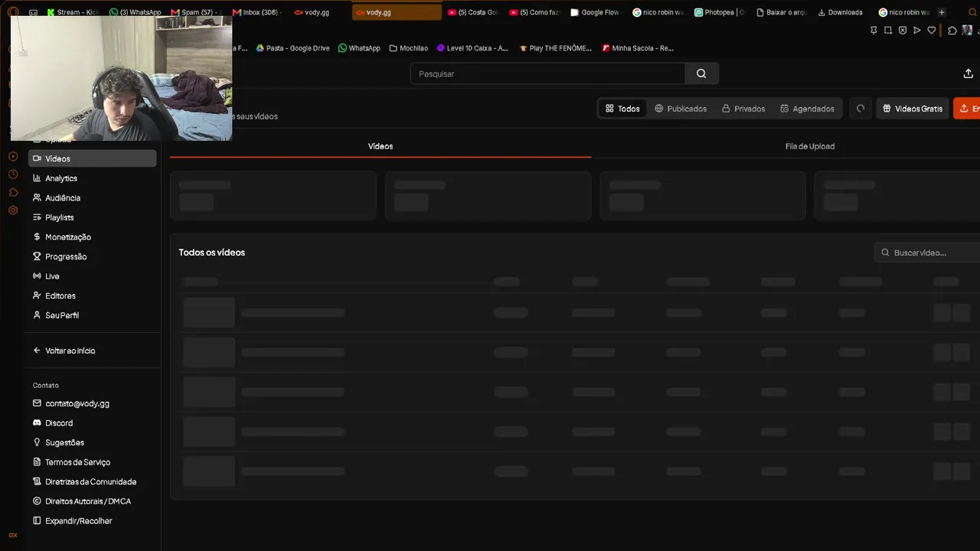Click the browser sidebar extensions puzzle icon
Image resolution: width=980 pixels, height=551 pixels.
(x=13, y=192)
